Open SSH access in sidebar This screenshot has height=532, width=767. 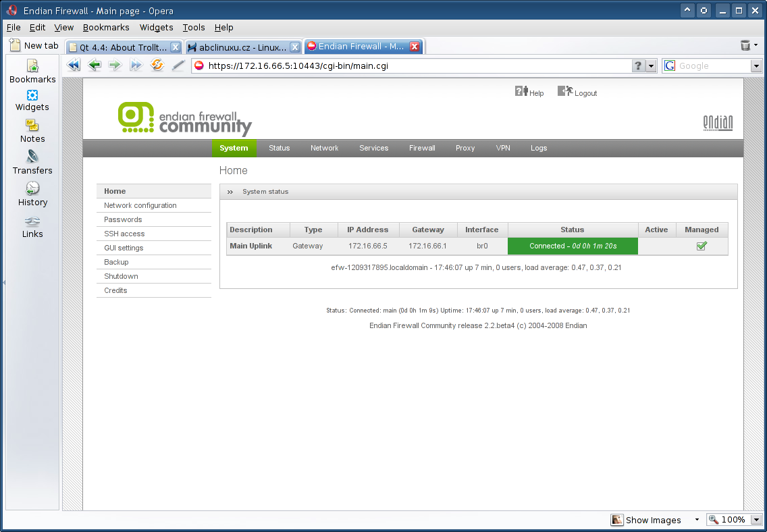click(153, 234)
